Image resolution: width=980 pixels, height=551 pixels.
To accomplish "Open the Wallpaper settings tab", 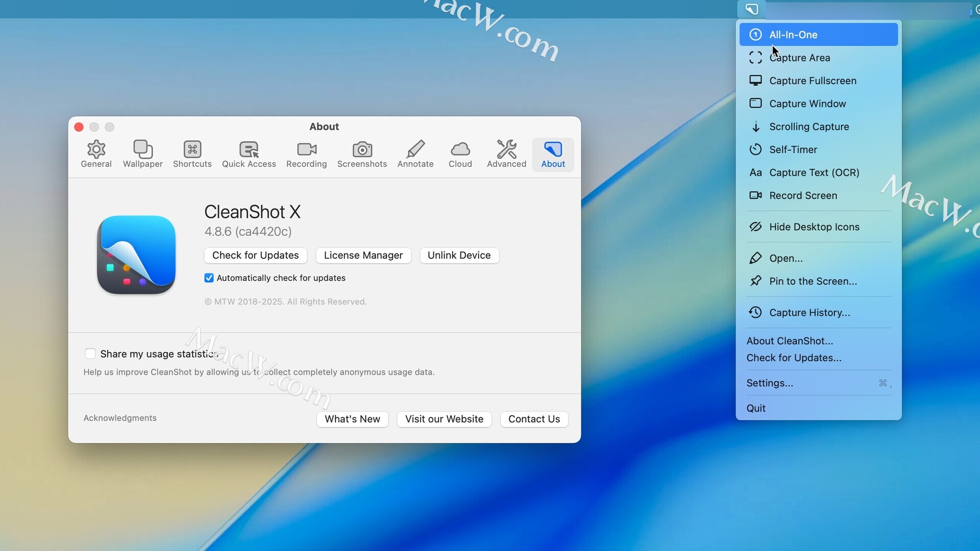I will (x=142, y=154).
